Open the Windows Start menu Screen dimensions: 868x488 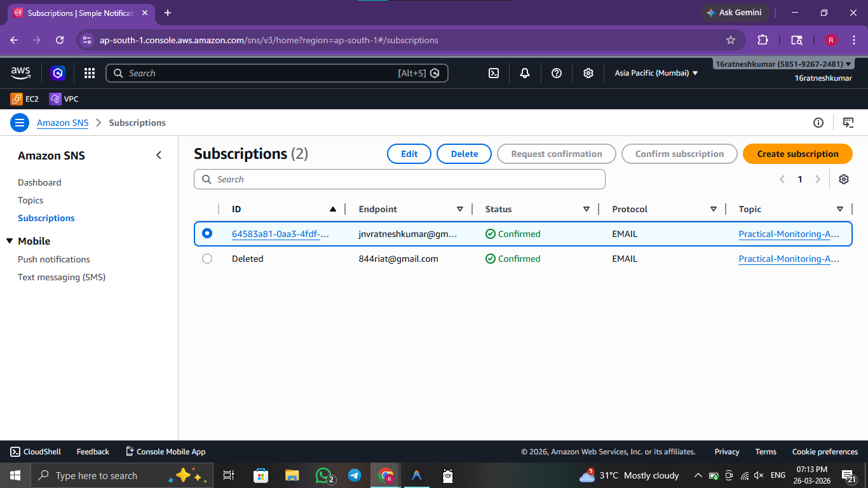point(15,475)
